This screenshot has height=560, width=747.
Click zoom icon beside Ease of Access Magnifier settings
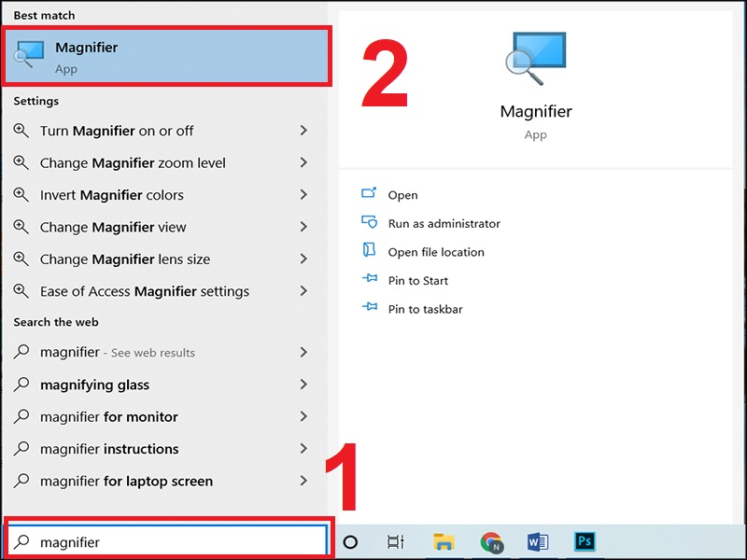tap(21, 290)
